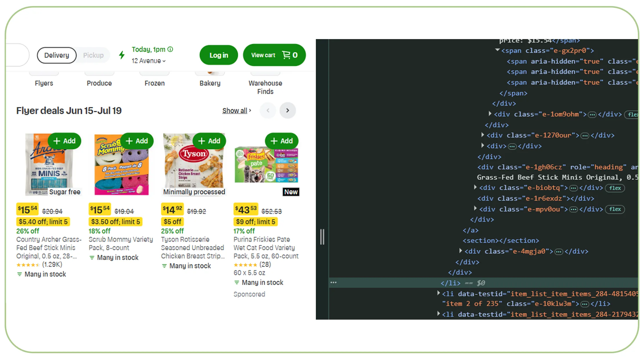Click the Tyson Rotisserie product title
This screenshot has height=359, width=644.
point(193,248)
